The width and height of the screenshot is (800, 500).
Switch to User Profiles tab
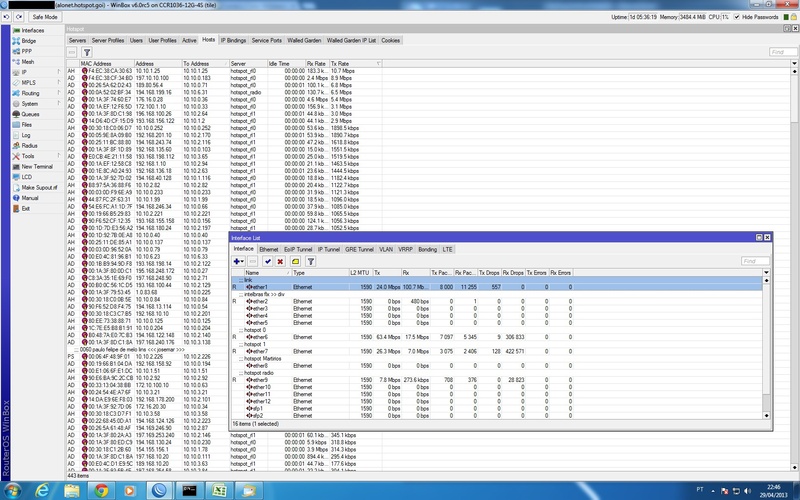coord(162,40)
